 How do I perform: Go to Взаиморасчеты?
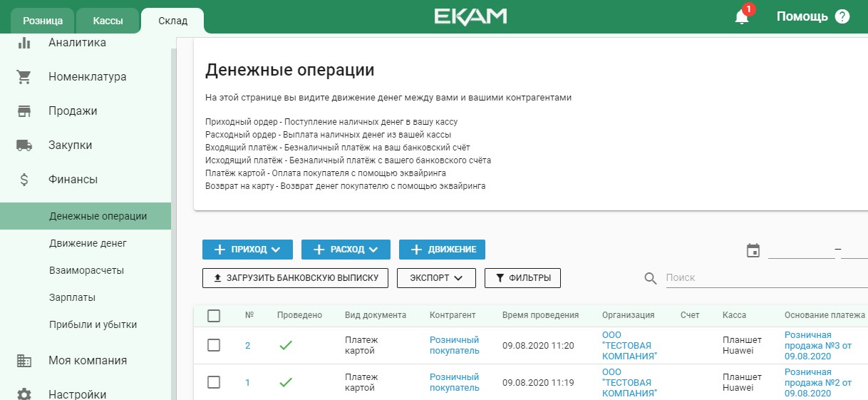coord(86,270)
